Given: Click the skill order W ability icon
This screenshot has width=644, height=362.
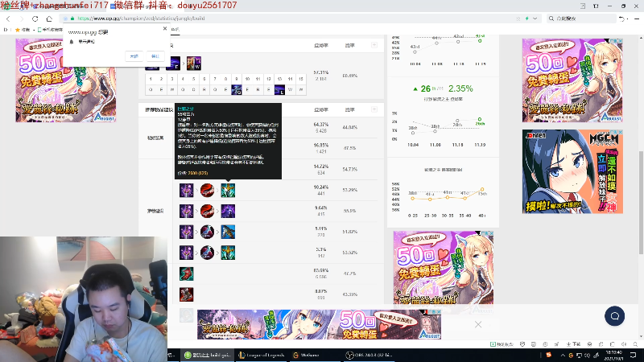Looking at the screenshot, I should click(x=194, y=64).
